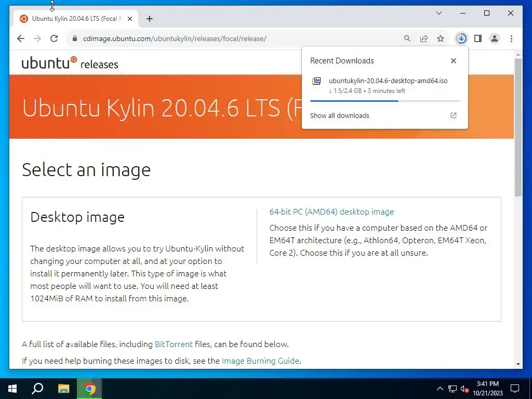Click the ISO file icon in downloads
Image resolution: width=532 pixels, height=399 pixels.
[316, 81]
